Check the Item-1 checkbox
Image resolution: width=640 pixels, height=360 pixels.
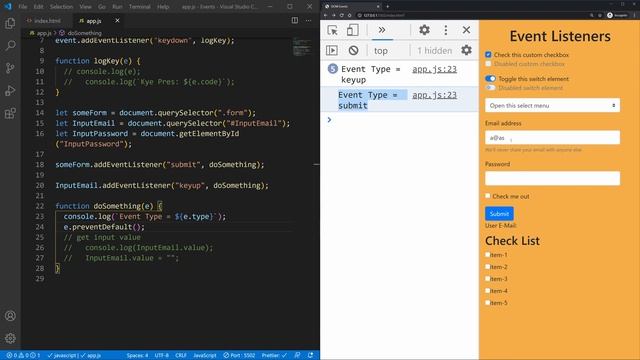[x=487, y=254]
